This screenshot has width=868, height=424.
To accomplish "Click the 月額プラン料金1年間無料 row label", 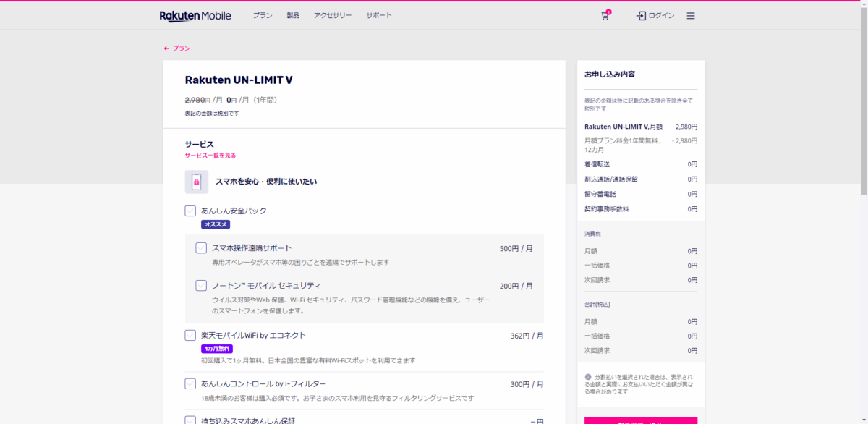I will click(623, 145).
